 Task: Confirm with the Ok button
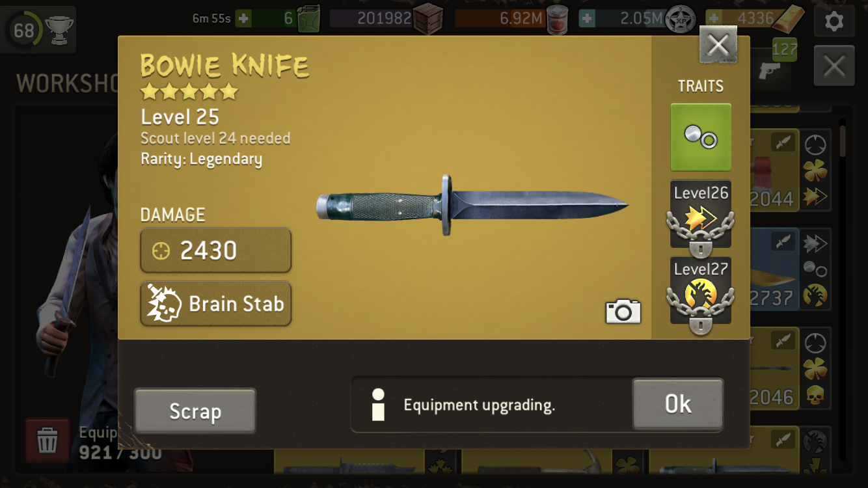(x=677, y=404)
